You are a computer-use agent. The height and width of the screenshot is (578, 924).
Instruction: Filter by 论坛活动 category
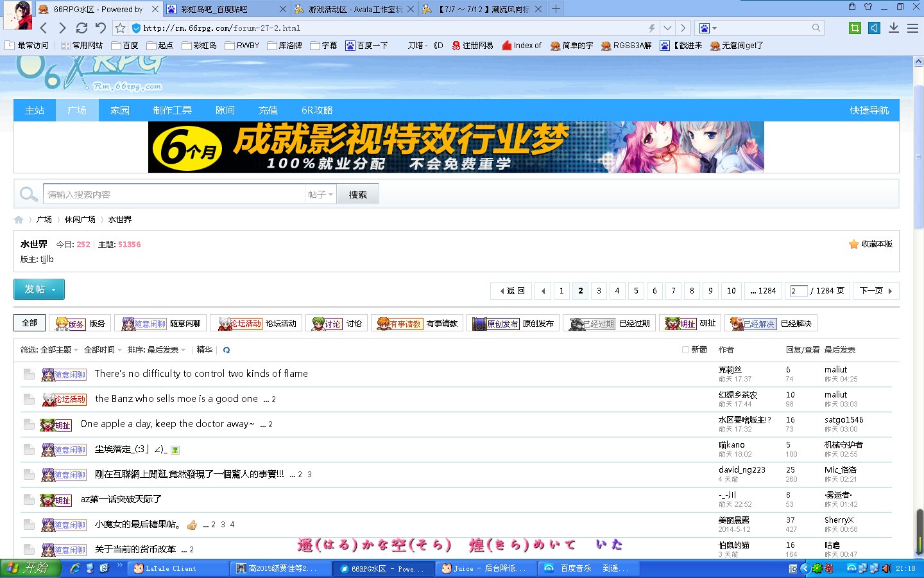point(257,324)
